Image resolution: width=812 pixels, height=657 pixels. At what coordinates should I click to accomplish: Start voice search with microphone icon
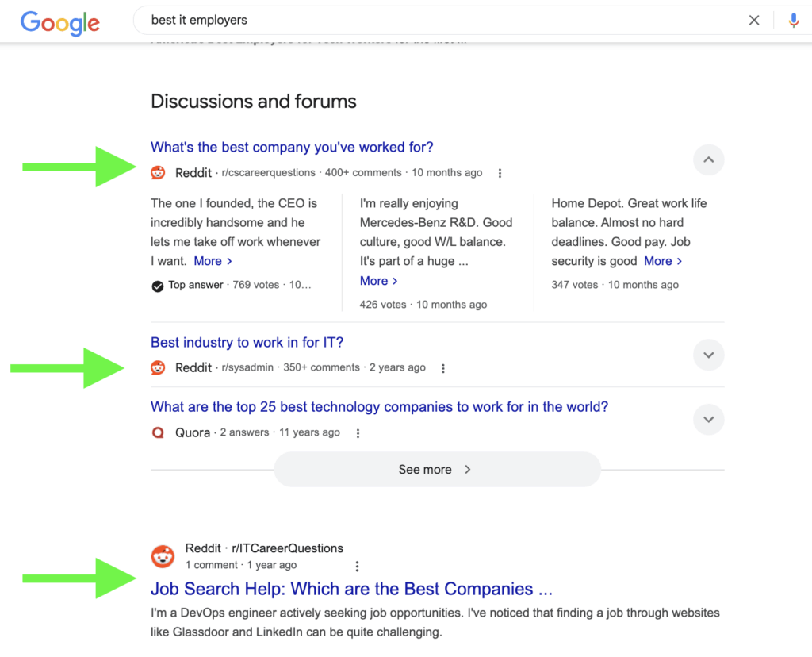[794, 21]
